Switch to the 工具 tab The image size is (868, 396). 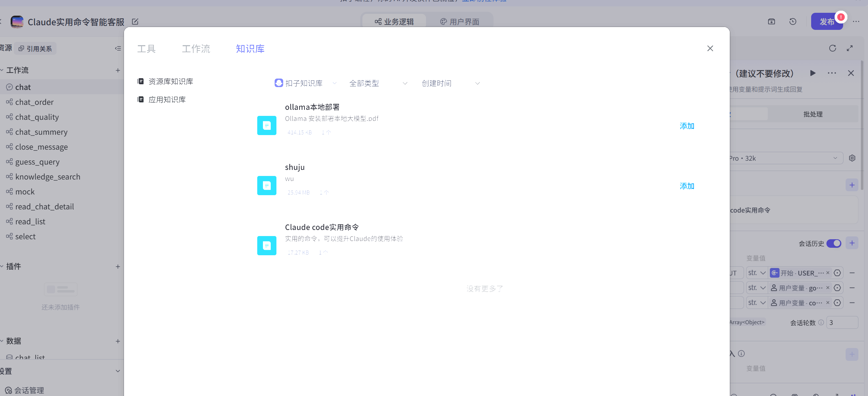click(146, 49)
